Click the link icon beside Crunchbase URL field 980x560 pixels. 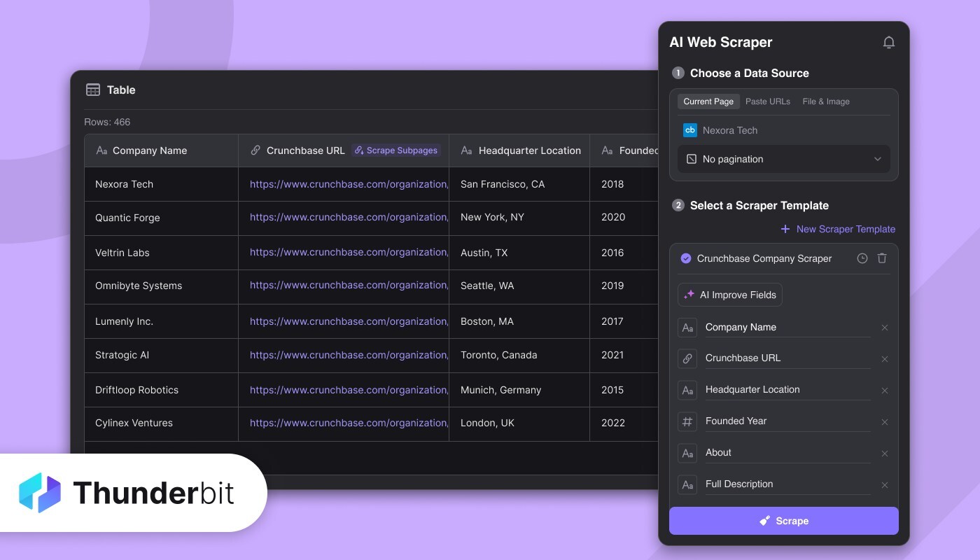click(x=687, y=358)
